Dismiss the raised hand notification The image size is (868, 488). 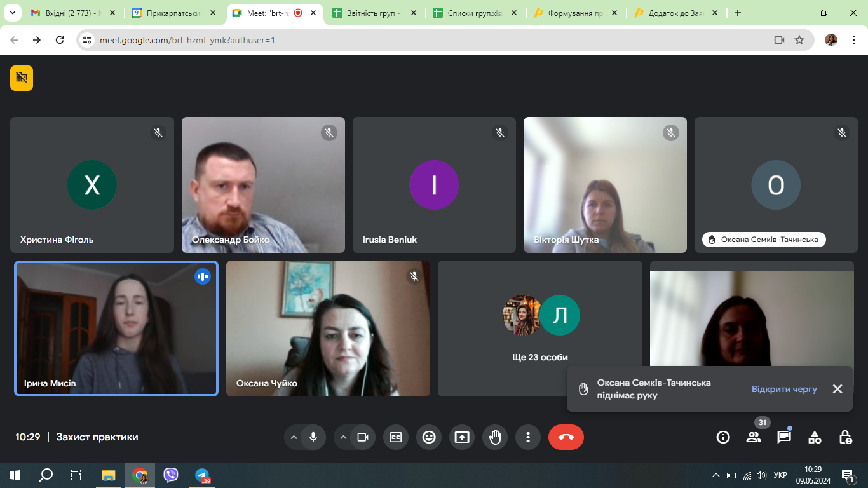point(837,389)
